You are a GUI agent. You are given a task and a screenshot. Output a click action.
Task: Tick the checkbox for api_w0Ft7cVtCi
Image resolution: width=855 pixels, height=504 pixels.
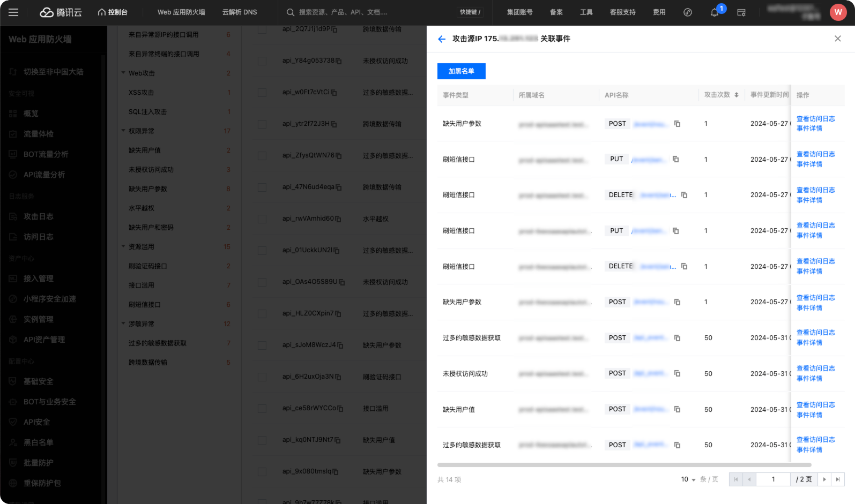pyautogui.click(x=262, y=93)
